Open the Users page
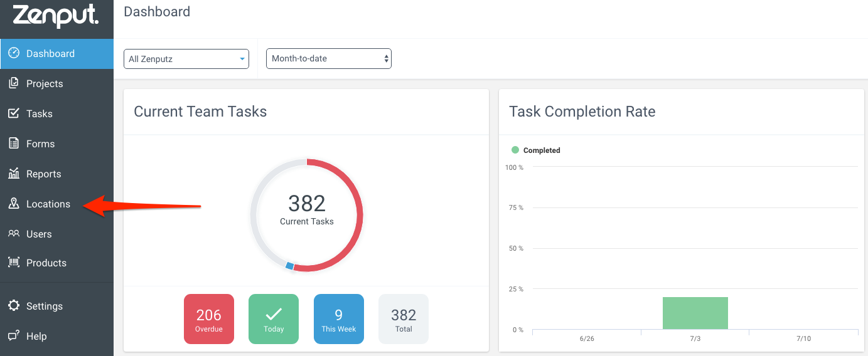This screenshot has width=868, height=356. click(56, 234)
